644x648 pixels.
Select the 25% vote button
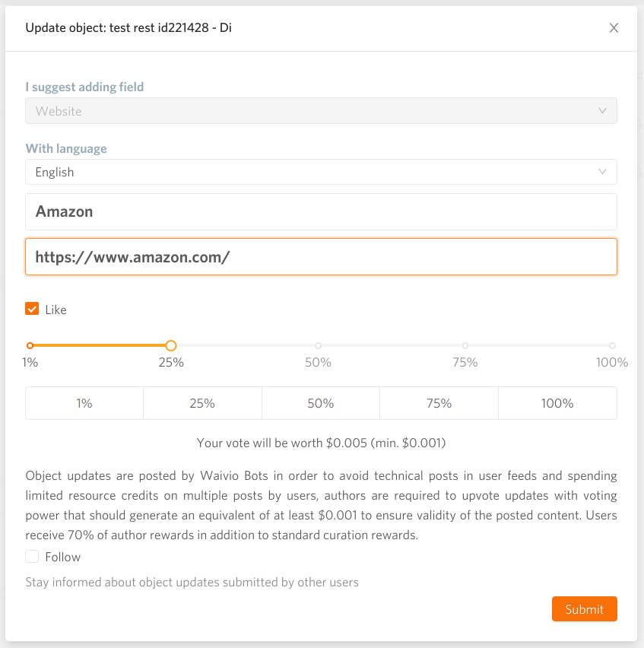pos(202,403)
